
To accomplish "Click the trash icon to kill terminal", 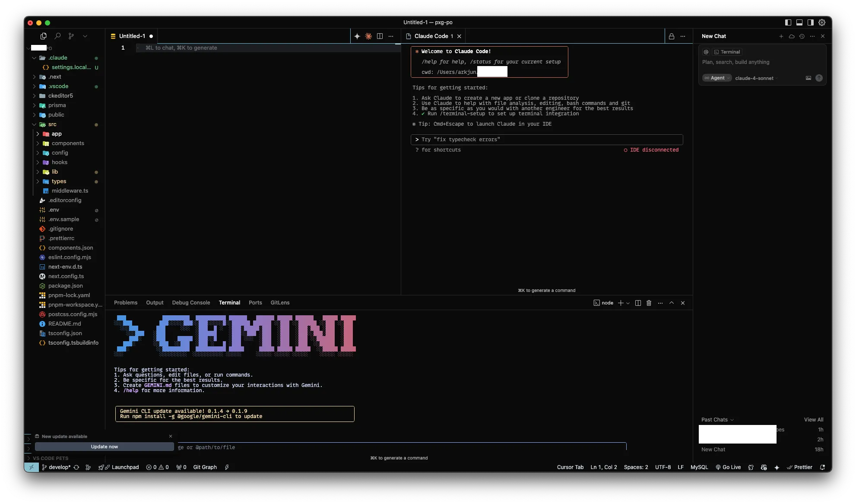I will (649, 303).
